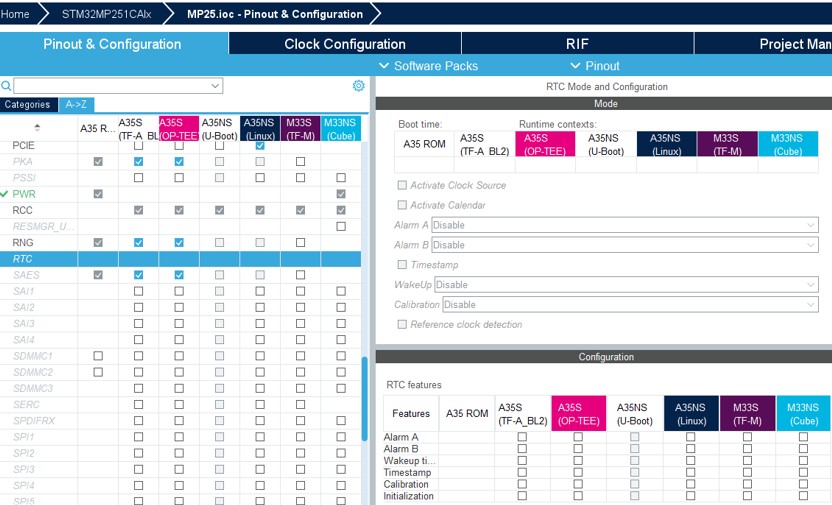
Task: Select the RCC peripheral
Action: point(23,211)
